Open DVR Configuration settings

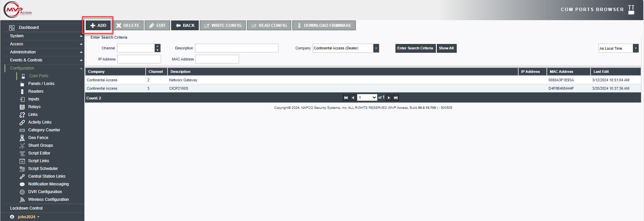point(45,192)
